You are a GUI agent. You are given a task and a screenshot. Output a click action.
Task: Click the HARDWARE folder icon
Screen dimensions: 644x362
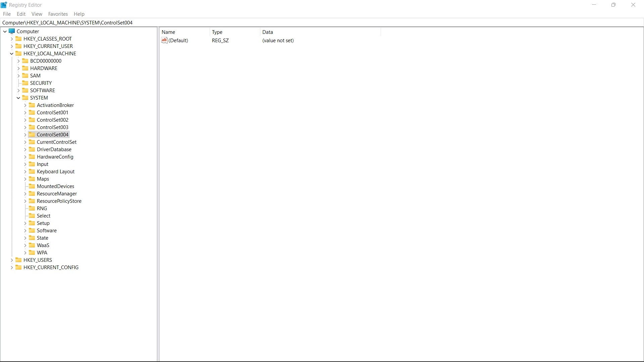25,68
